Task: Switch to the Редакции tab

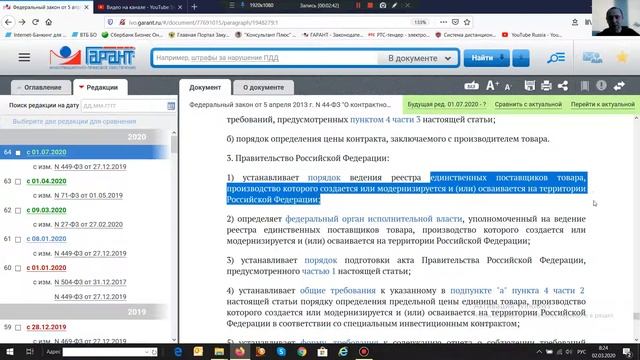Action: tap(100, 87)
